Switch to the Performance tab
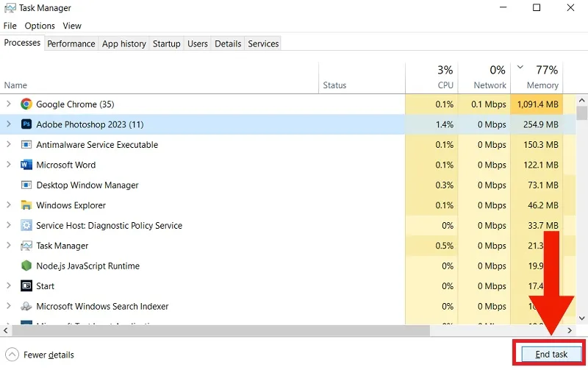Screen dimensions: 588x370 (71, 44)
